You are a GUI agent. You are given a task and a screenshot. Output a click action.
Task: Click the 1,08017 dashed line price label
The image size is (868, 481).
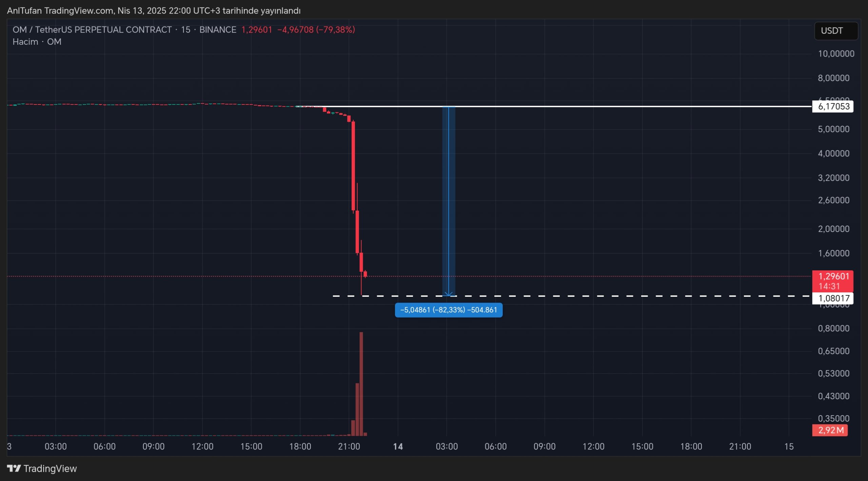pos(833,298)
